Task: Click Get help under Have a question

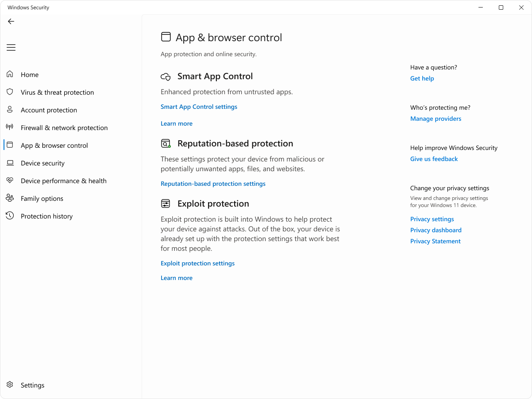Action: pos(422,78)
